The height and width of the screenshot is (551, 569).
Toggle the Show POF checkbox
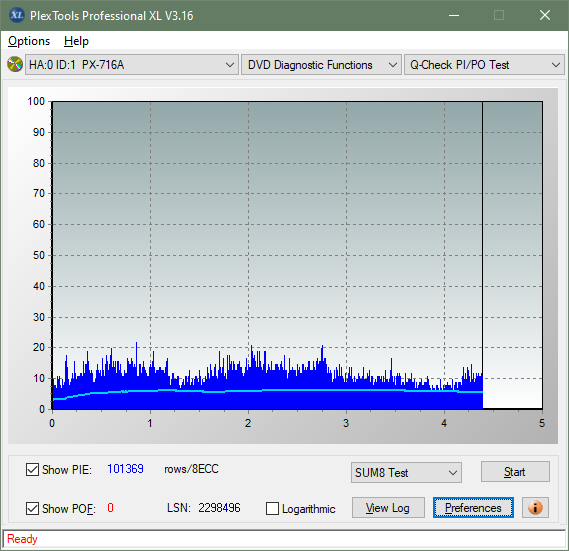[32, 508]
